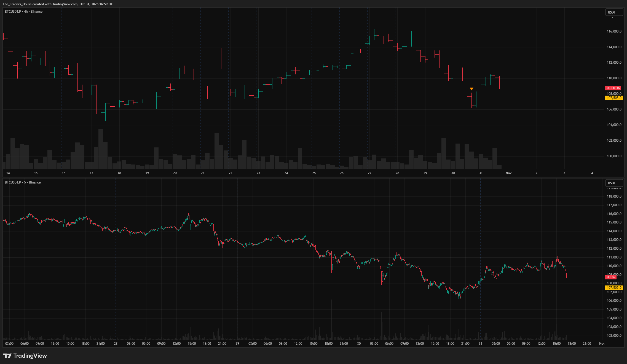Click the BTCUSDT.P 4h Binance symbol label

[24, 12]
